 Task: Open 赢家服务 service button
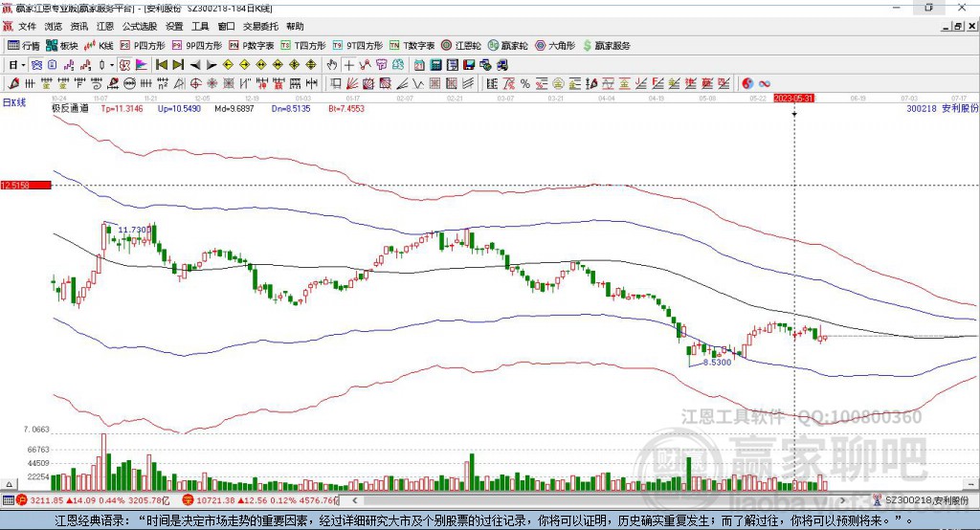[606, 46]
